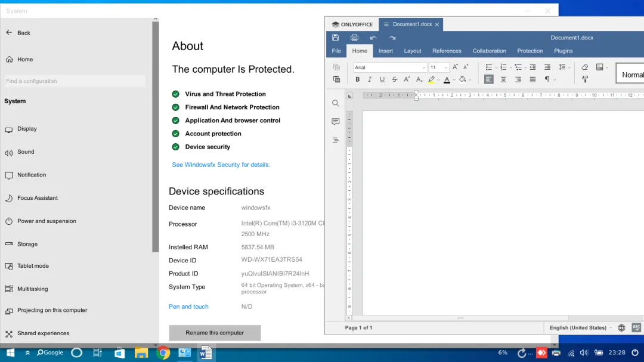
Task: Click the copy style paint roller icon
Action: click(x=585, y=79)
